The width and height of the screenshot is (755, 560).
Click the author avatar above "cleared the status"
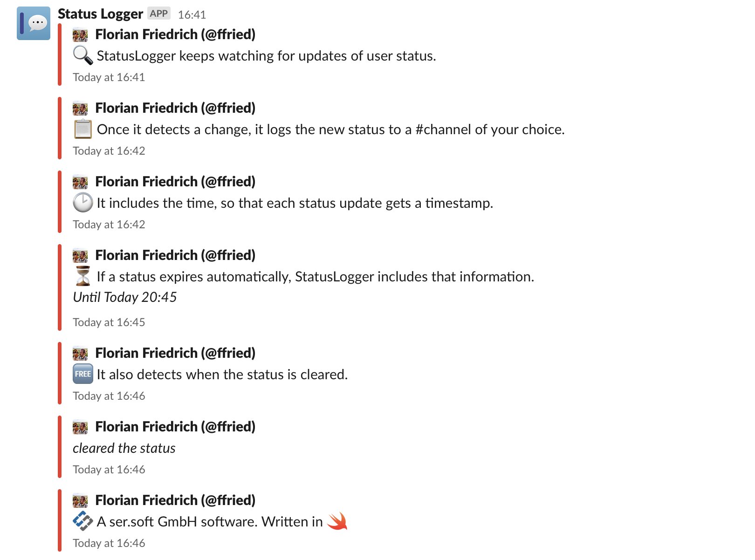point(80,427)
